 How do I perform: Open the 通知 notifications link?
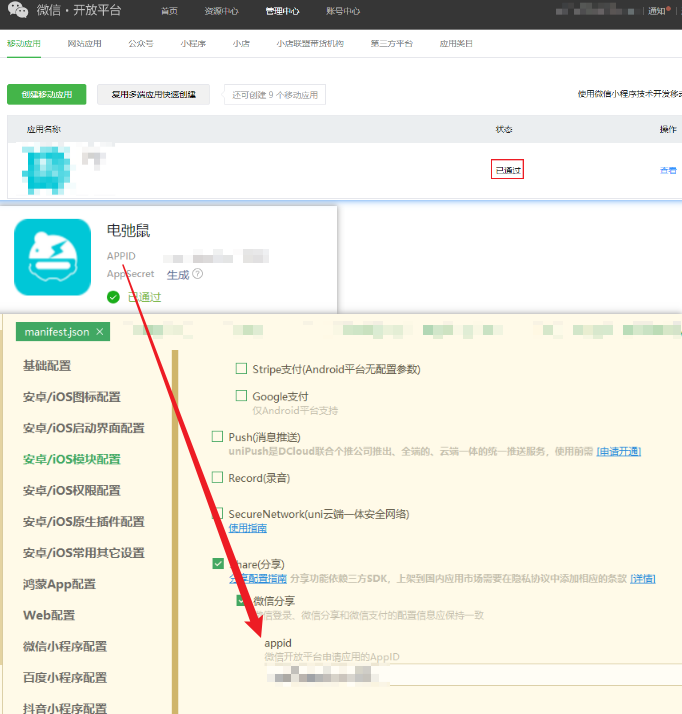(x=659, y=11)
